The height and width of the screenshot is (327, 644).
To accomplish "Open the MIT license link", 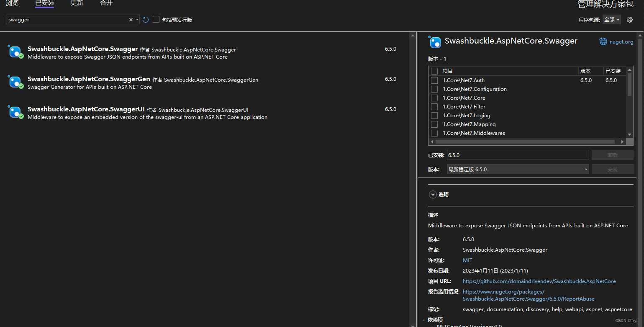I will (467, 260).
